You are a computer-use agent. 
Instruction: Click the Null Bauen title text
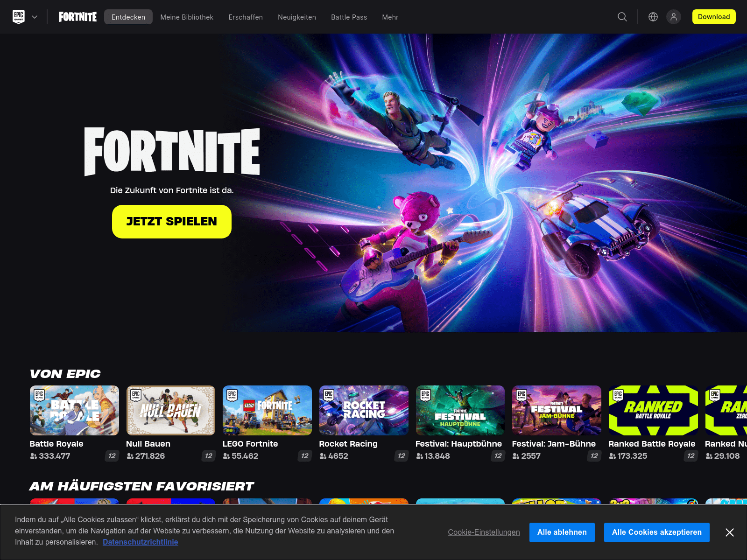pos(148,444)
